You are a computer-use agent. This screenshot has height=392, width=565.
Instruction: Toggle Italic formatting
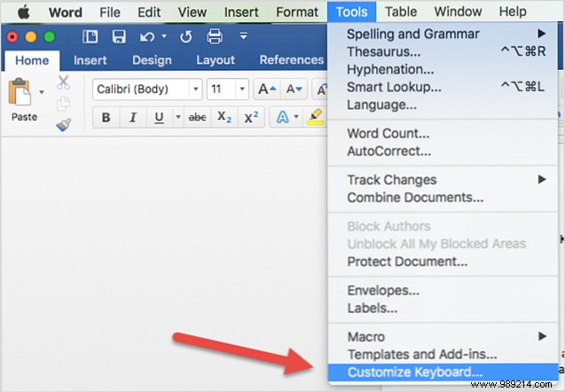[133, 117]
